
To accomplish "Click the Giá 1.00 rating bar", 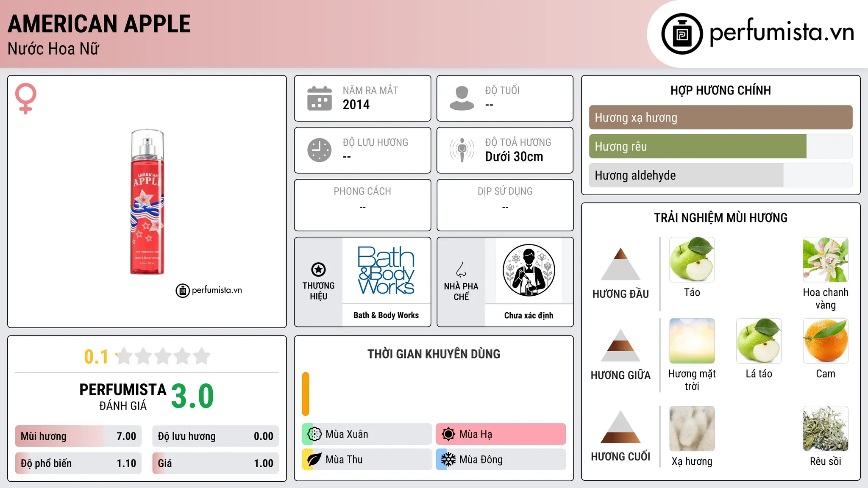I will [x=215, y=463].
